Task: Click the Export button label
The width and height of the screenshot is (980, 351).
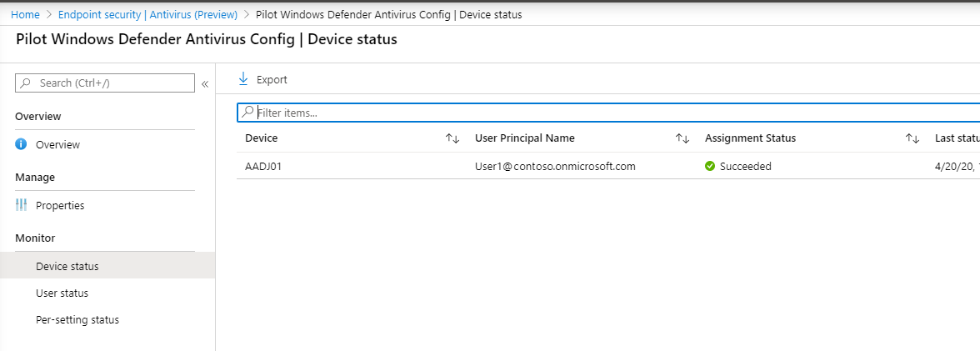Action: point(272,80)
